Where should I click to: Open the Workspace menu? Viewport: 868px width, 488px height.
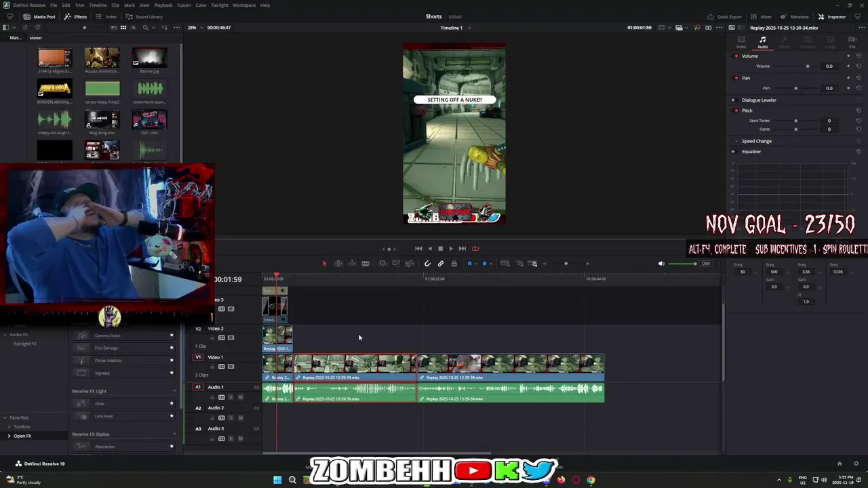point(244,5)
